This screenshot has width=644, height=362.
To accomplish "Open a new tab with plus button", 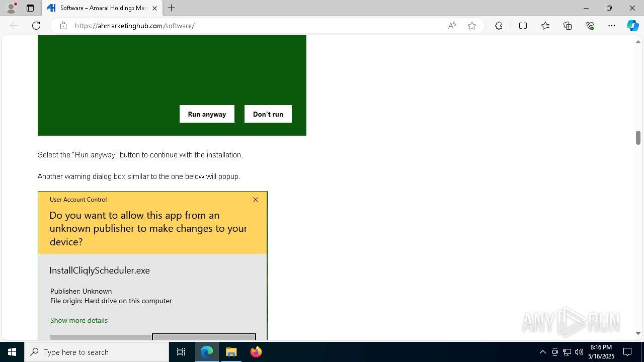I will [172, 8].
